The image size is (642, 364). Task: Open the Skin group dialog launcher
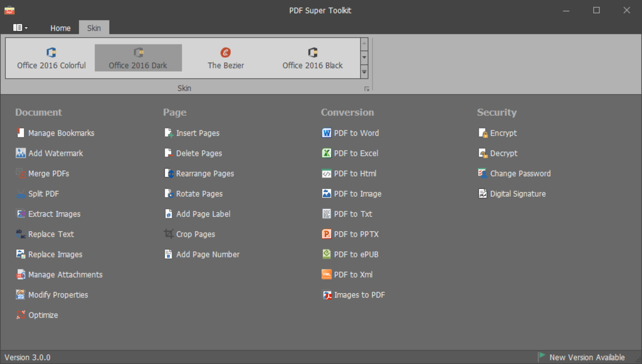coord(366,89)
